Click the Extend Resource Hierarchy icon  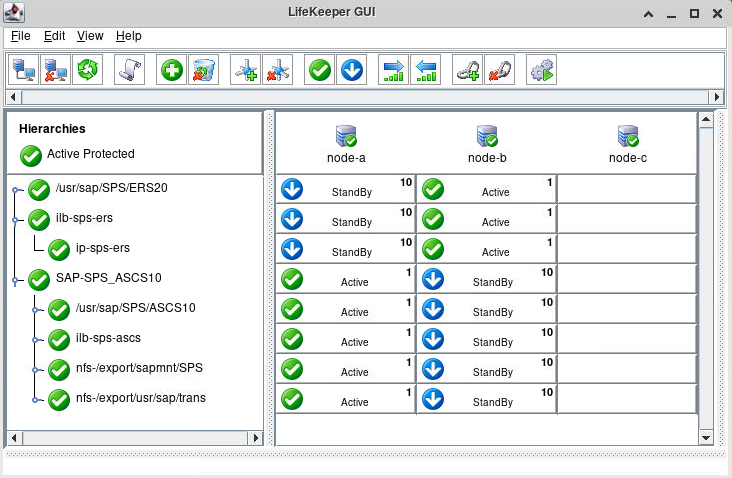(394, 70)
